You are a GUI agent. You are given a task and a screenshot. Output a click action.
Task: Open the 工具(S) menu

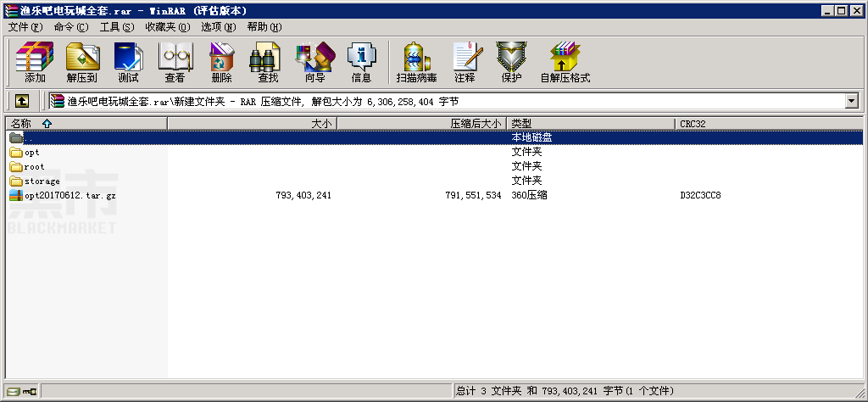pos(117,27)
